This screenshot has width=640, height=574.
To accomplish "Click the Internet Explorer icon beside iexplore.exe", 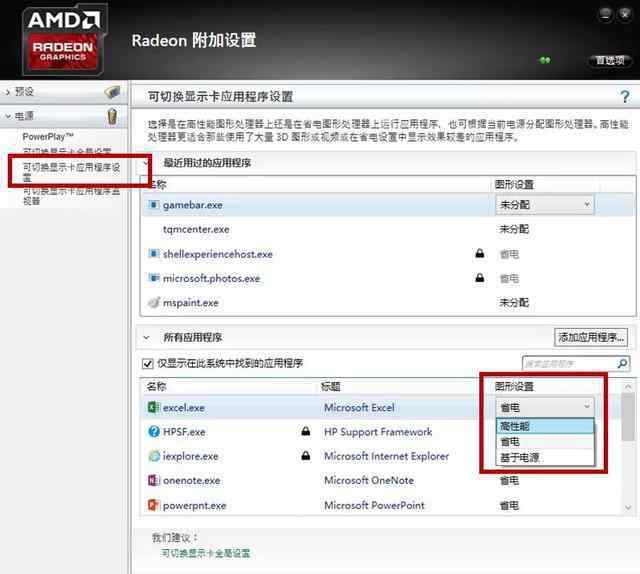I will tap(154, 456).
